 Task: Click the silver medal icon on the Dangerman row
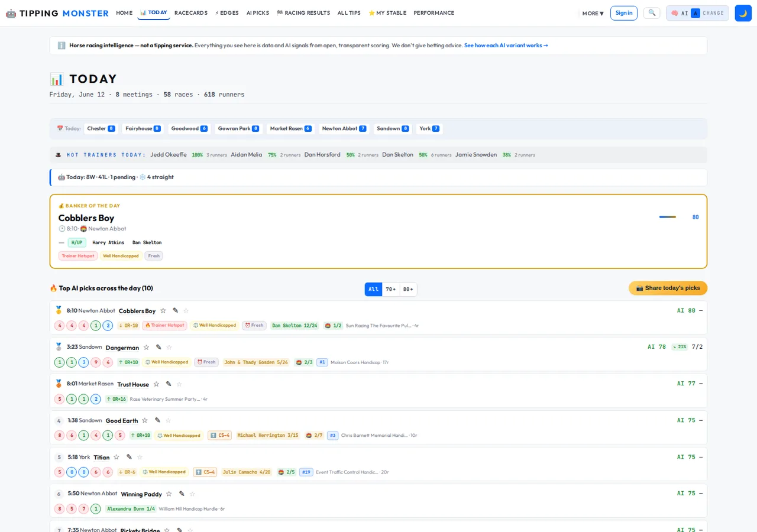click(x=59, y=347)
